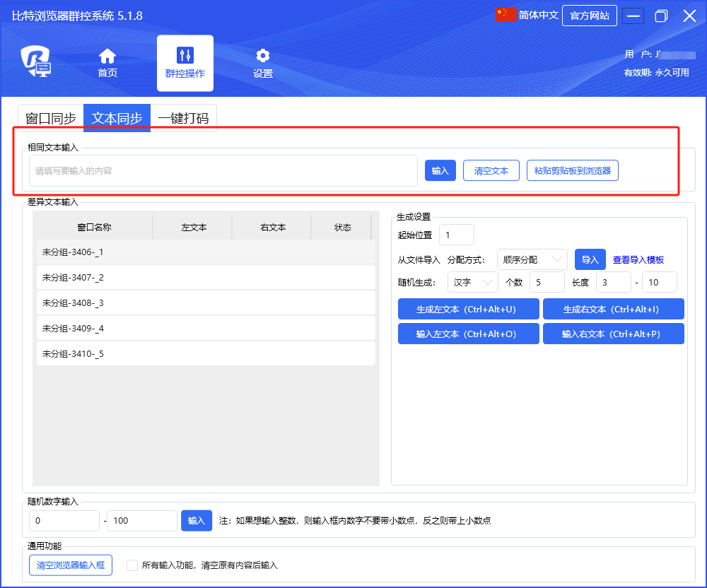Click the 清空文本 button

(x=491, y=171)
